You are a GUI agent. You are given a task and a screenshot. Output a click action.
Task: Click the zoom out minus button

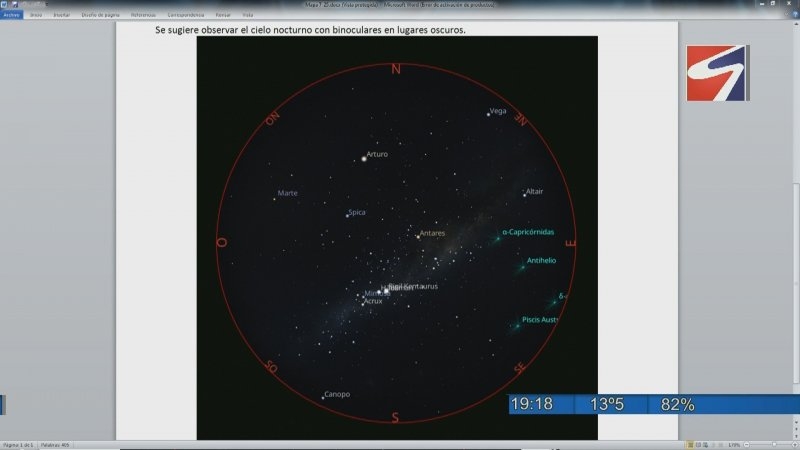[746, 444]
